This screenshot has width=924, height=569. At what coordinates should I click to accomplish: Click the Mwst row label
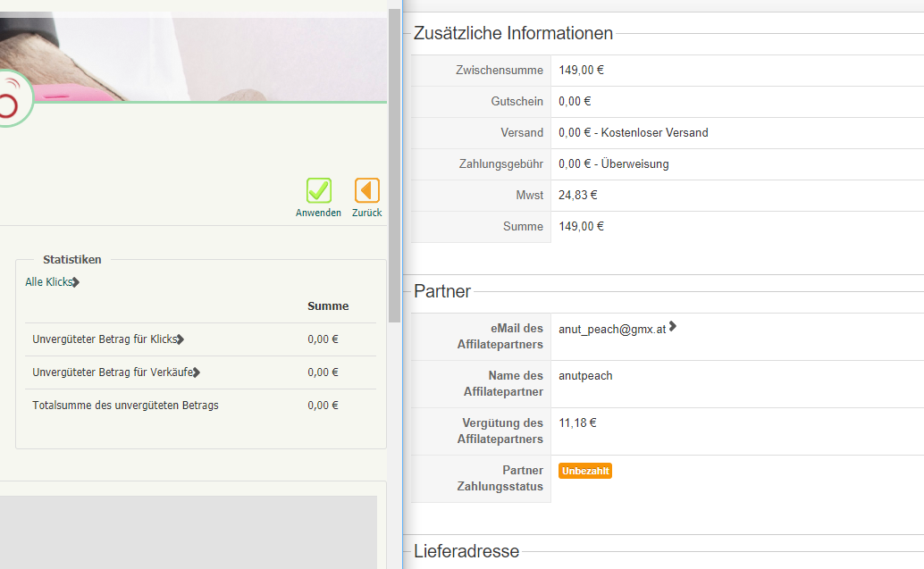(529, 195)
